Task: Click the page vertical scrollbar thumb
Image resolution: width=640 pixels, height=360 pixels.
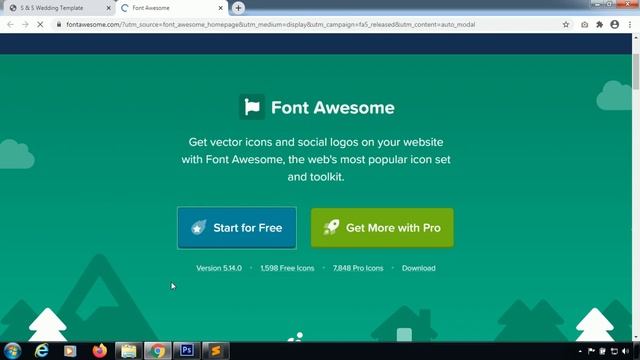Action: click(636, 71)
